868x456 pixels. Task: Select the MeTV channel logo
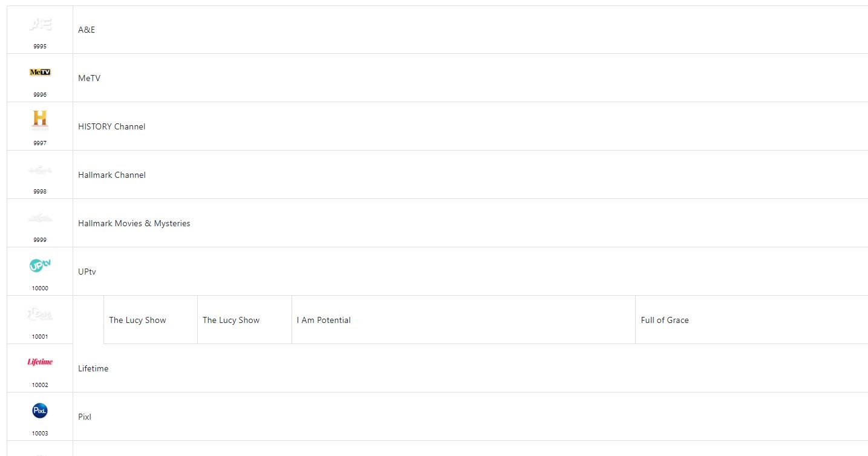(40, 73)
